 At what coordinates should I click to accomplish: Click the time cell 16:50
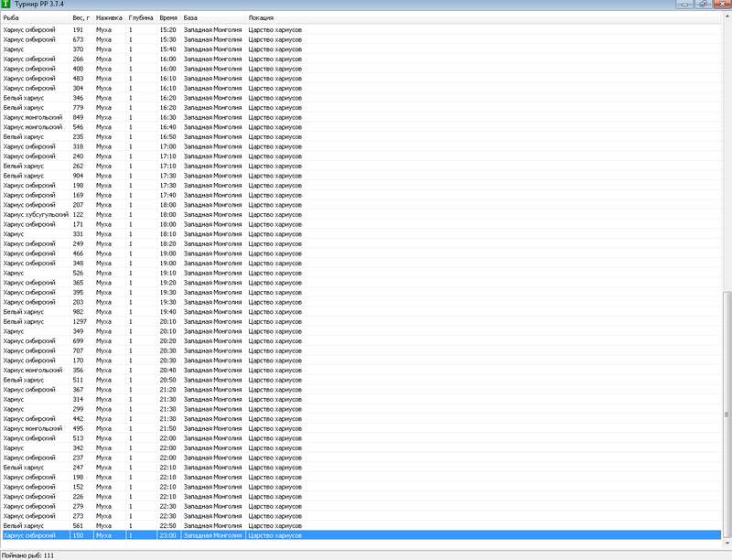167,136
